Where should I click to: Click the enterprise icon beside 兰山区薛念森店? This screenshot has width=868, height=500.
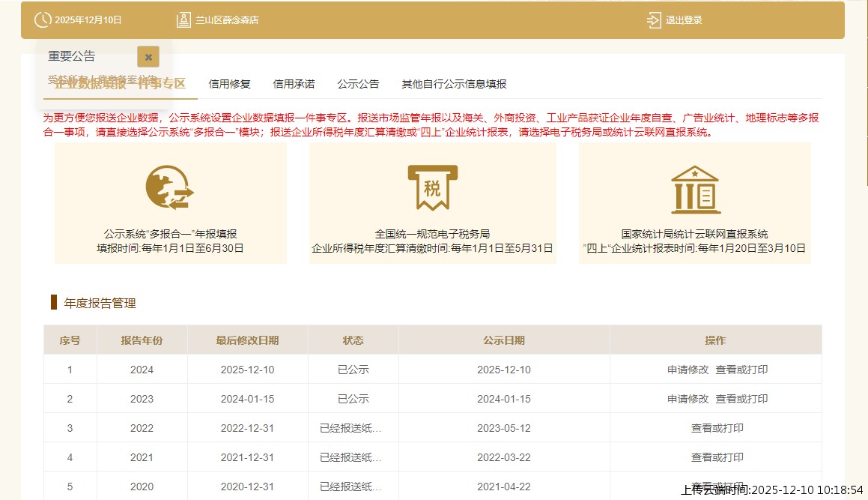183,20
